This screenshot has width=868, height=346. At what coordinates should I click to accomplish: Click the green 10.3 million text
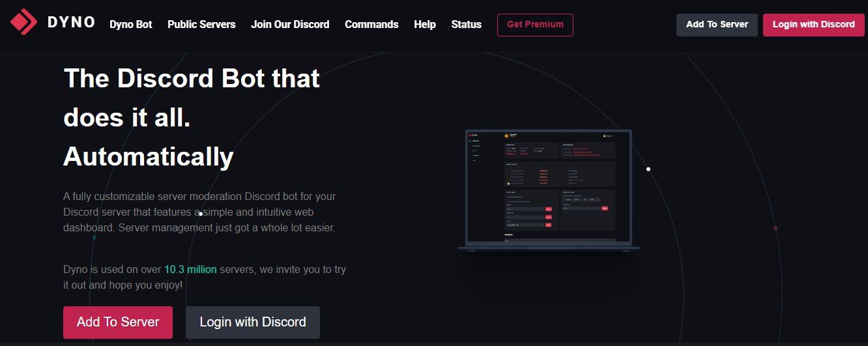(x=190, y=269)
